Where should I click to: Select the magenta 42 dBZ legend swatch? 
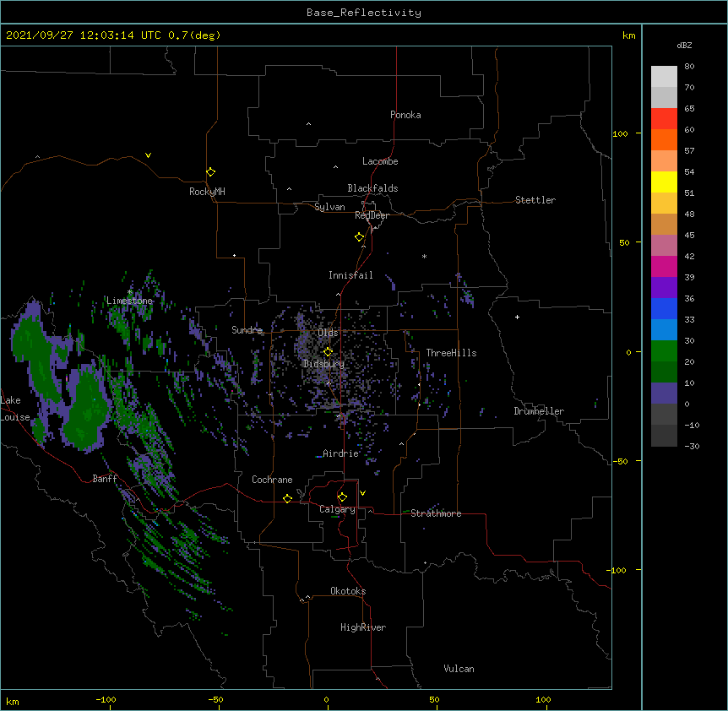pyautogui.click(x=664, y=266)
